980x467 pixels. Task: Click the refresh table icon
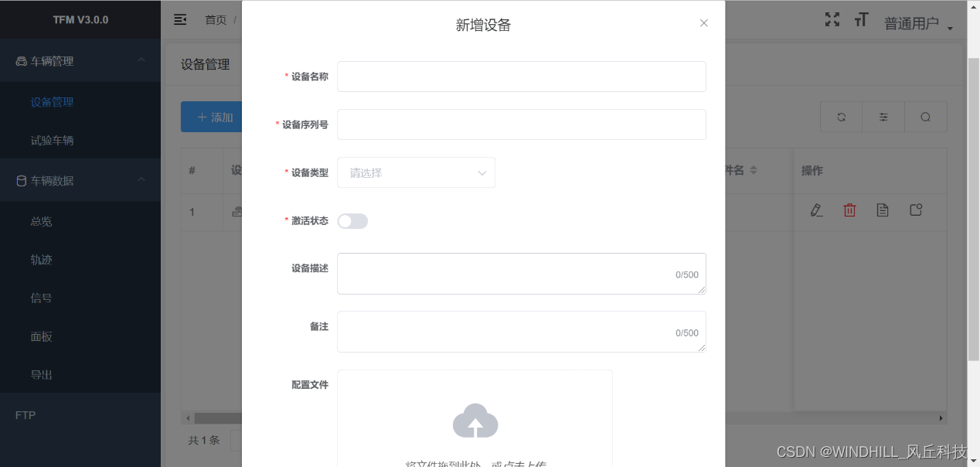[842, 117]
